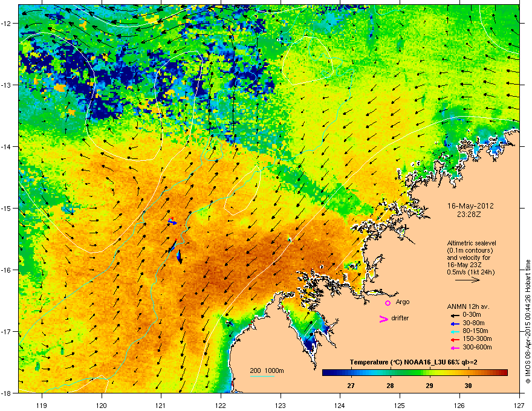The height and width of the screenshot is (411, 532).
Task: Click the '23:28Z' time label
Action: (x=469, y=215)
